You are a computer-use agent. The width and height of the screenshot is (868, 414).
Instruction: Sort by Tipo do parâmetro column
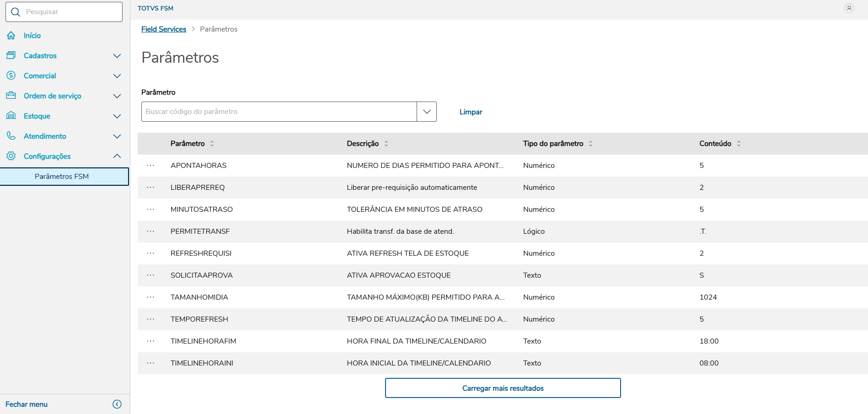tap(590, 144)
